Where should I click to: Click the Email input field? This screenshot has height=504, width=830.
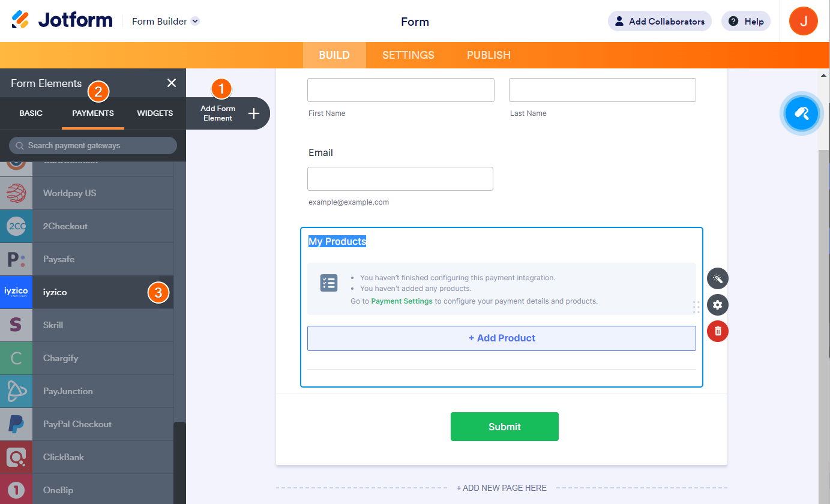click(400, 179)
